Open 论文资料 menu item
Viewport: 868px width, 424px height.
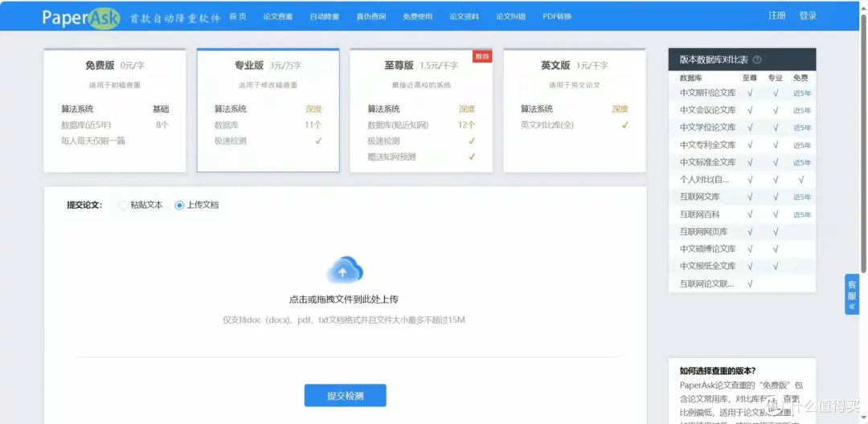pos(464,16)
